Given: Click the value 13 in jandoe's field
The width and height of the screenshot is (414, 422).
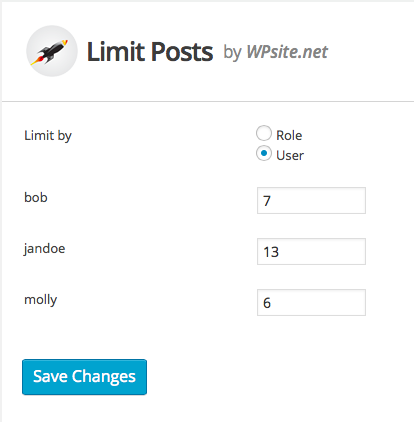Looking at the screenshot, I should (x=271, y=252).
